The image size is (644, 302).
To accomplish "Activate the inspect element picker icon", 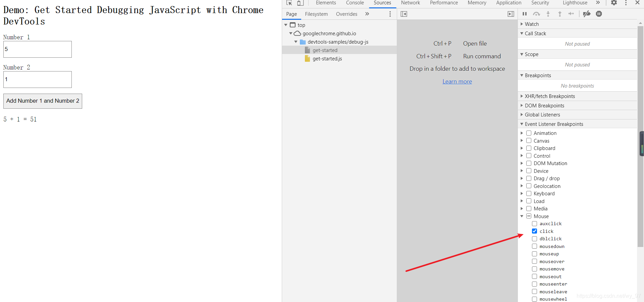I will [x=289, y=3].
